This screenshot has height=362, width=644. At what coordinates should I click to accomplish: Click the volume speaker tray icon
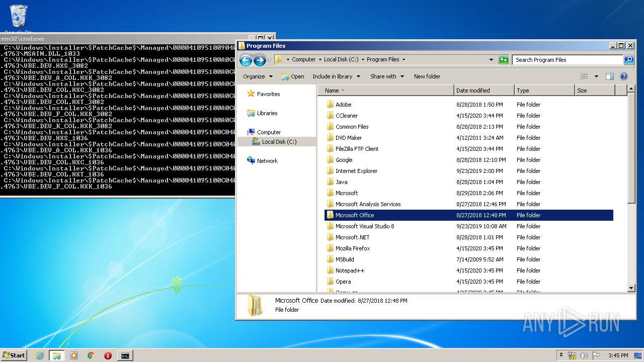coord(584,355)
